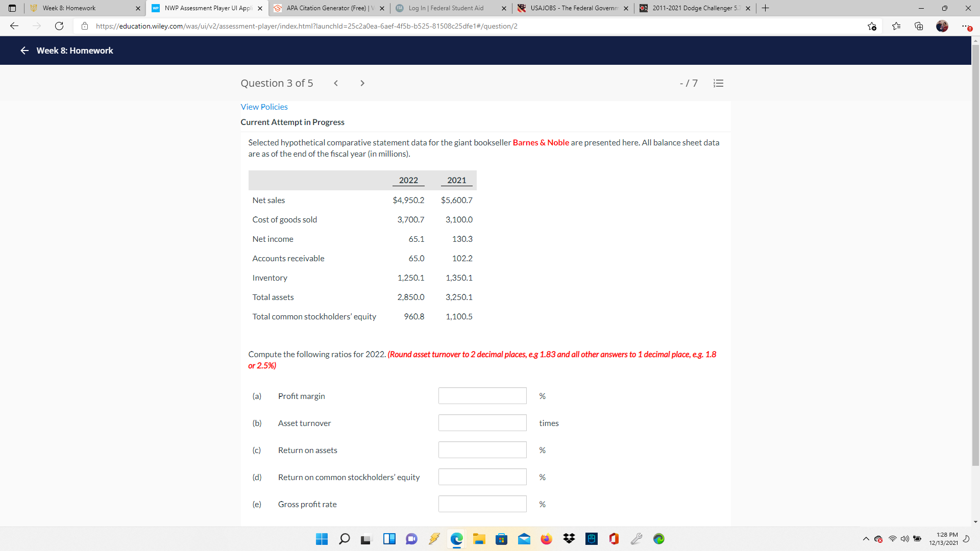Viewport: 980px width, 551px height.
Task: Click the Profit margin answer field
Action: (482, 395)
